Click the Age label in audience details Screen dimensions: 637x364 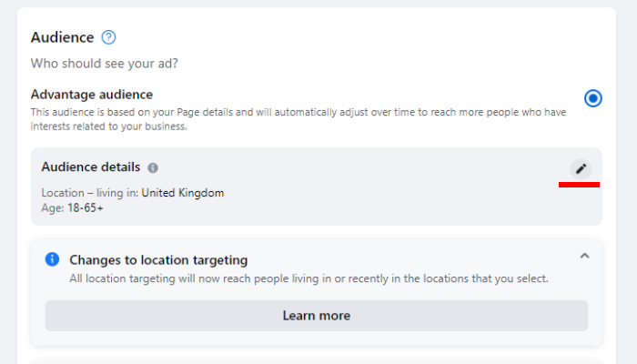coord(52,208)
